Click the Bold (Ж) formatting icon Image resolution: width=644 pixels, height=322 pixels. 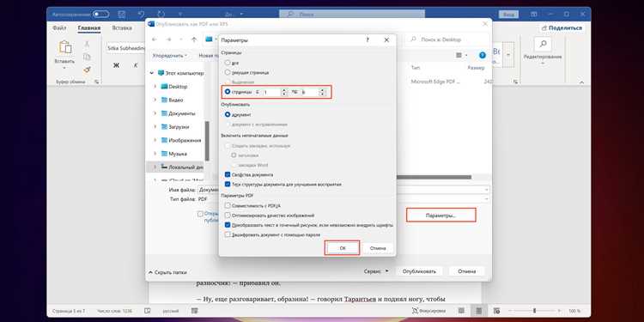pyautogui.click(x=116, y=65)
